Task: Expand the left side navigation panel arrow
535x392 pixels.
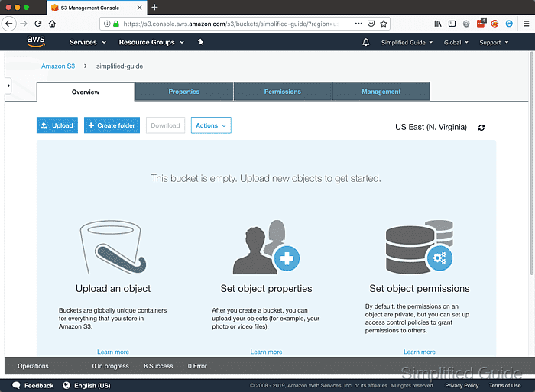Action: point(8,86)
